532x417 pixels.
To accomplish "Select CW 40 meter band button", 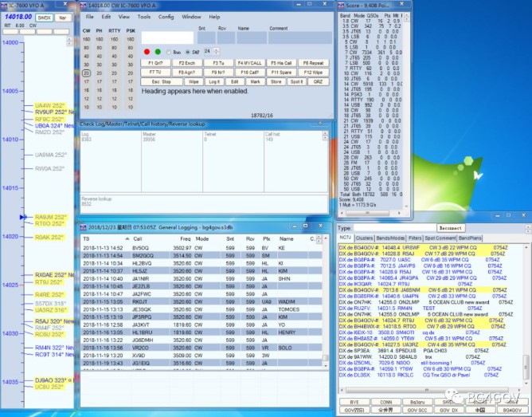I will coord(87,56).
